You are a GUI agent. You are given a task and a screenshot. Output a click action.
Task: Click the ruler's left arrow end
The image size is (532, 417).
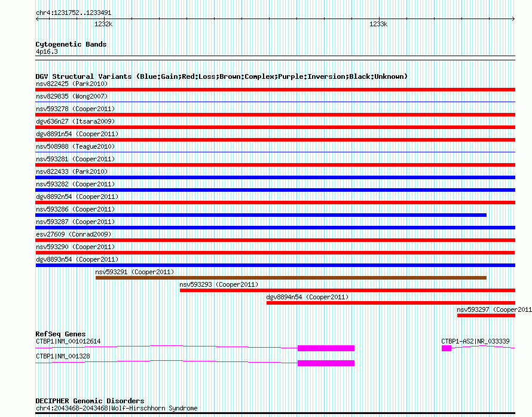coord(37,19)
